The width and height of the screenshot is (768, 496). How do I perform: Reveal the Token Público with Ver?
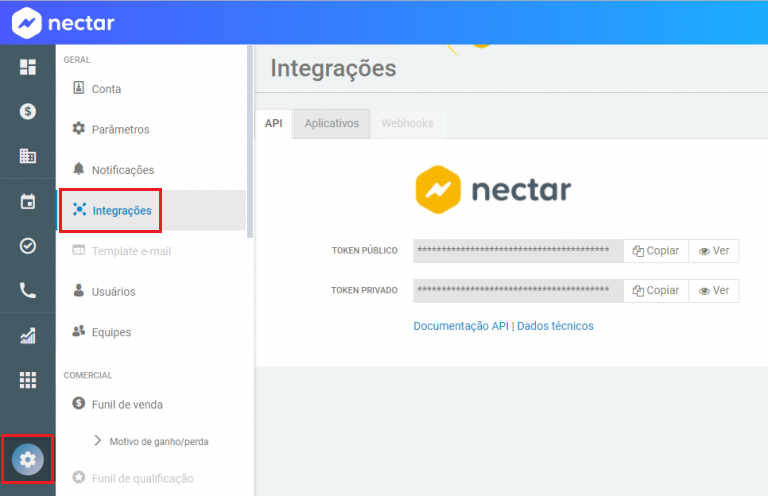pyautogui.click(x=714, y=251)
